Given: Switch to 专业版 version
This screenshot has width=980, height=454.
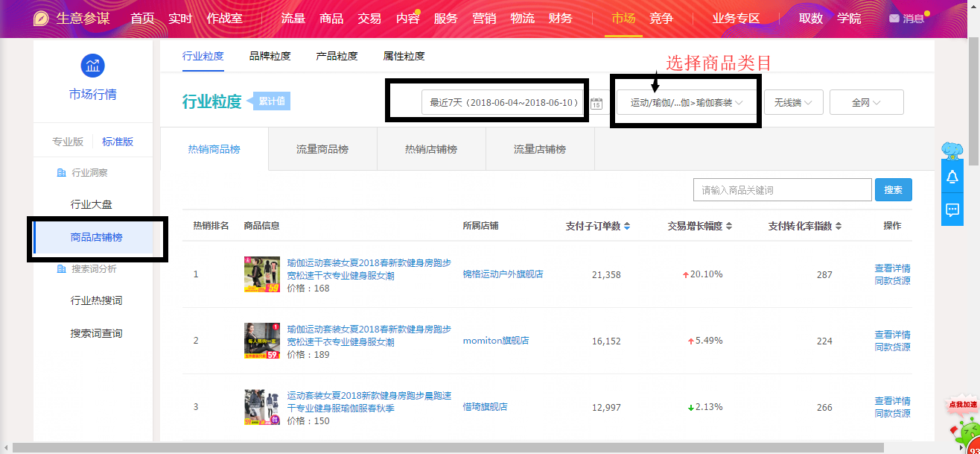Looking at the screenshot, I should pyautogui.click(x=68, y=142).
